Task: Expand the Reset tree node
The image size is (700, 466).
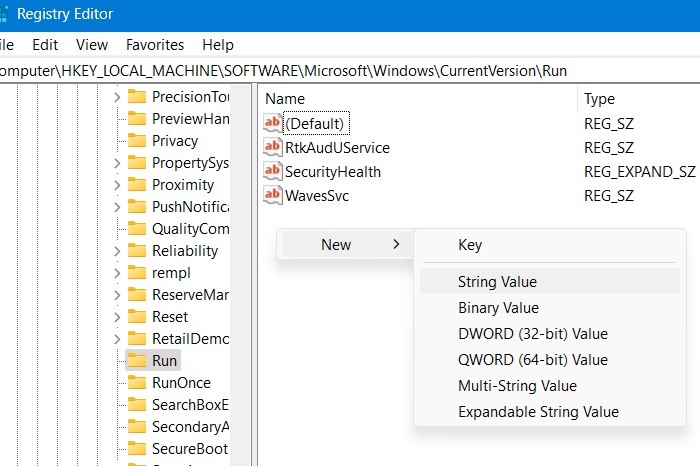Action: click(x=117, y=317)
